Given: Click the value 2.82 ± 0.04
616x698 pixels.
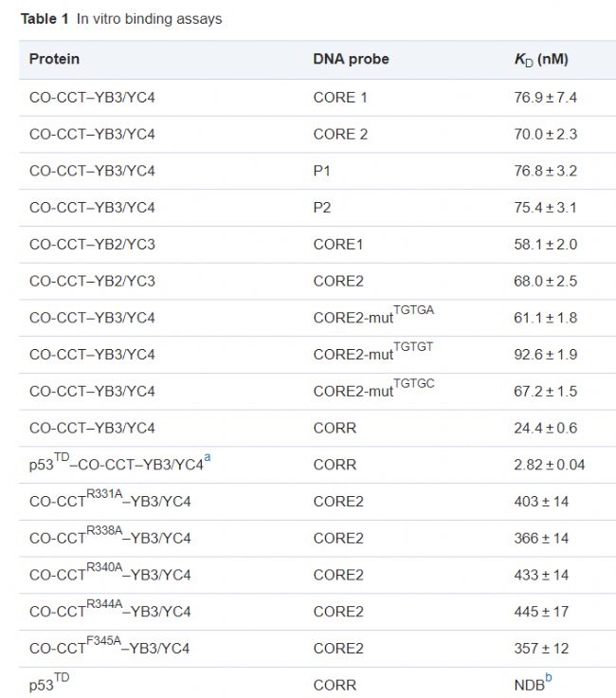Looking at the screenshot, I should pos(550,465).
